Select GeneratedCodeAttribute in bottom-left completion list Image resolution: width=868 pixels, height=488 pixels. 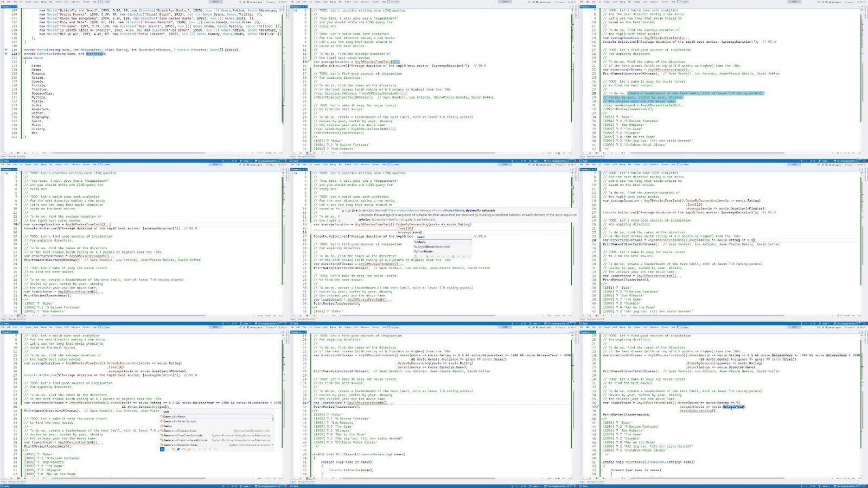(217, 430)
